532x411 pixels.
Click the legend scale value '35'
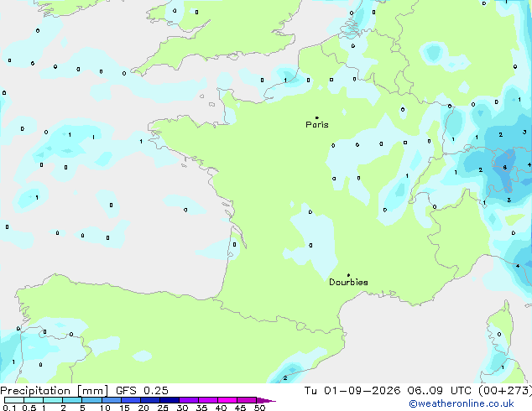201,408
